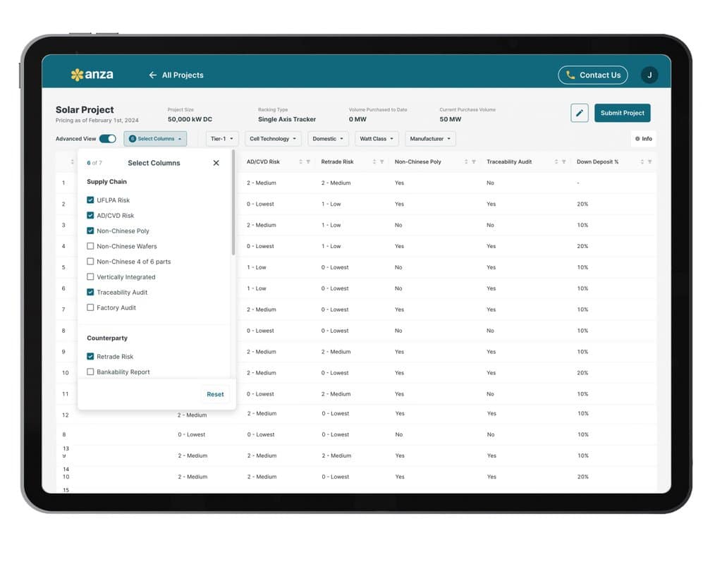
Task: Click the Submit Project button
Action: [x=622, y=113]
